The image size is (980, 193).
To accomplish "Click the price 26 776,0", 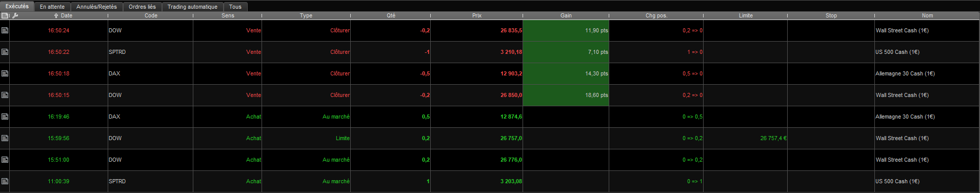I will tap(511, 160).
